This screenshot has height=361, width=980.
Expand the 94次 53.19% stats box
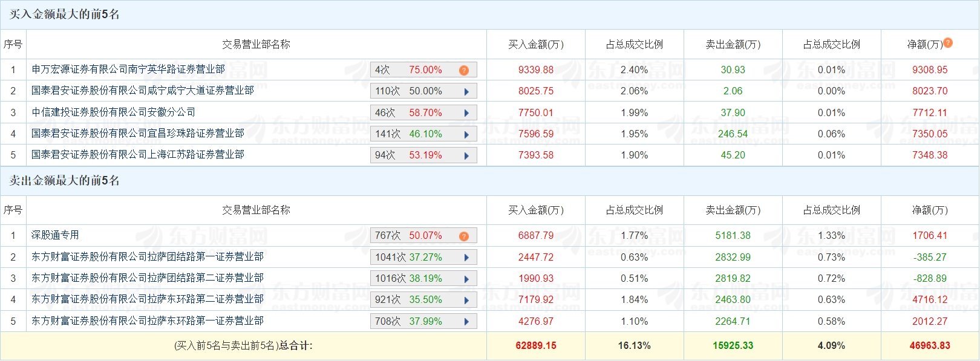(x=423, y=155)
